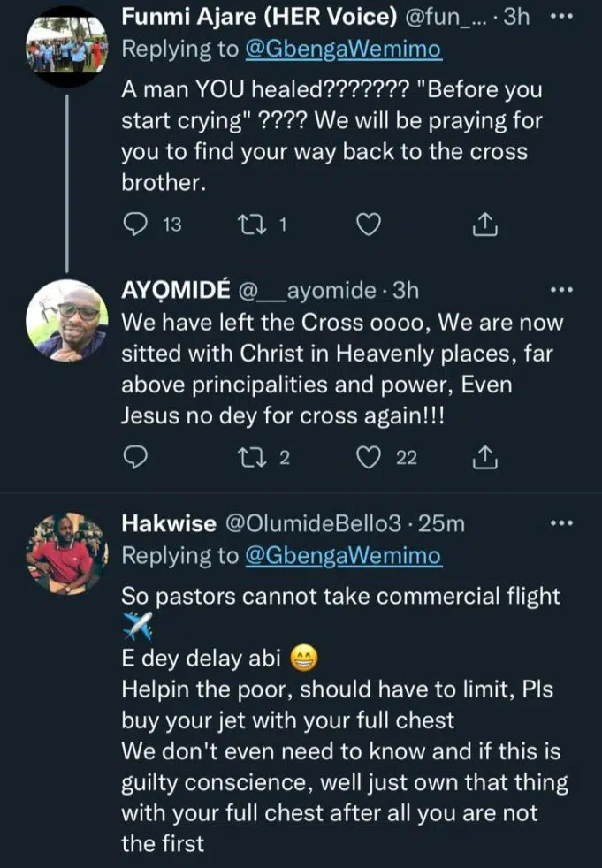Retweet AYỌMIDÉ's tweet about the Cross
Viewport: 602px width, 868px height.
(x=251, y=456)
